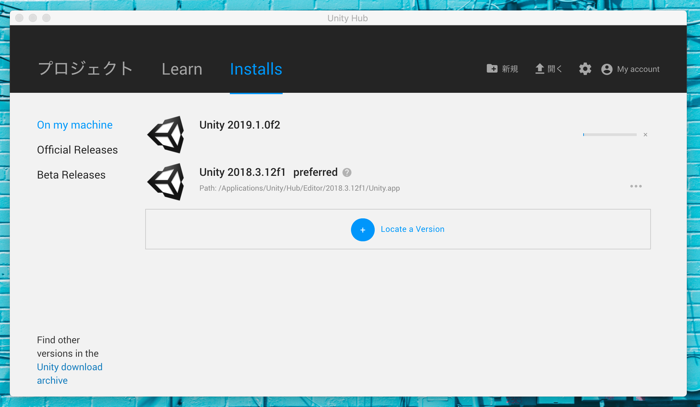This screenshot has width=700, height=407.
Task: Click the My account avatar icon
Action: point(607,69)
